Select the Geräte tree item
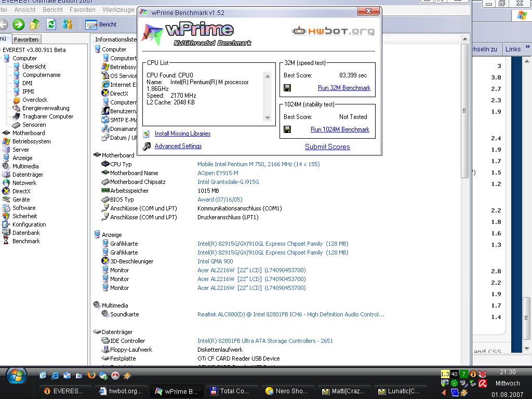 point(21,199)
